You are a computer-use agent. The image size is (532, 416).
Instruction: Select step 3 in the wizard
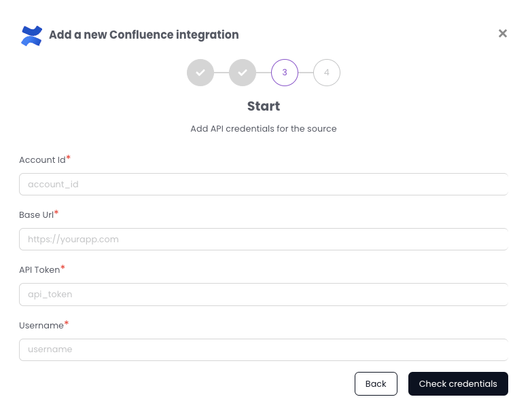[x=285, y=73]
